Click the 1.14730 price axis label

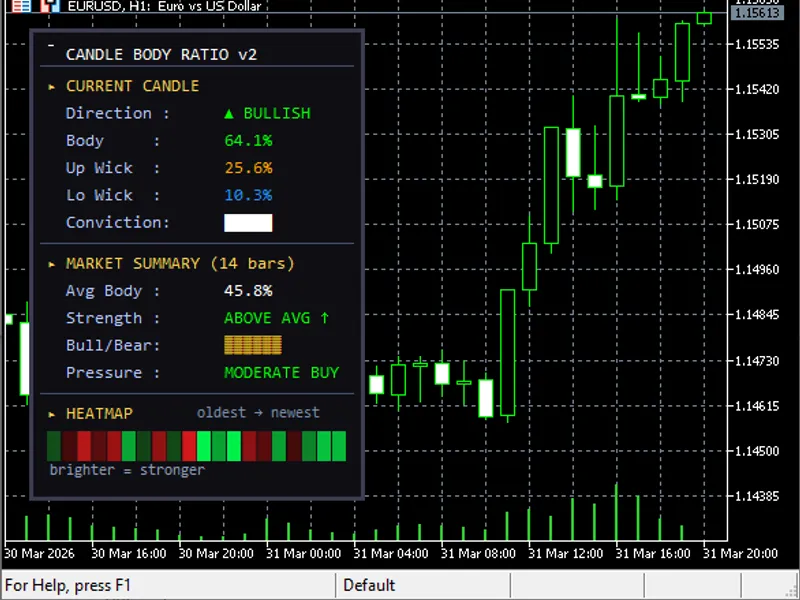757,361
